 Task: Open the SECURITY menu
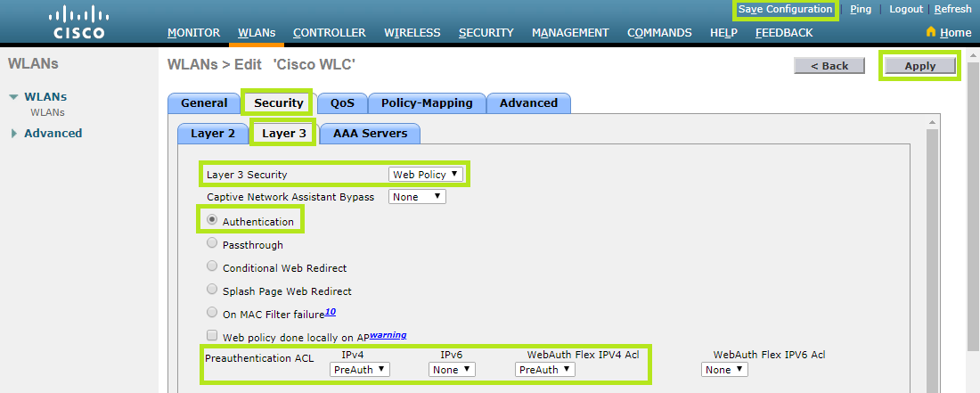click(486, 33)
